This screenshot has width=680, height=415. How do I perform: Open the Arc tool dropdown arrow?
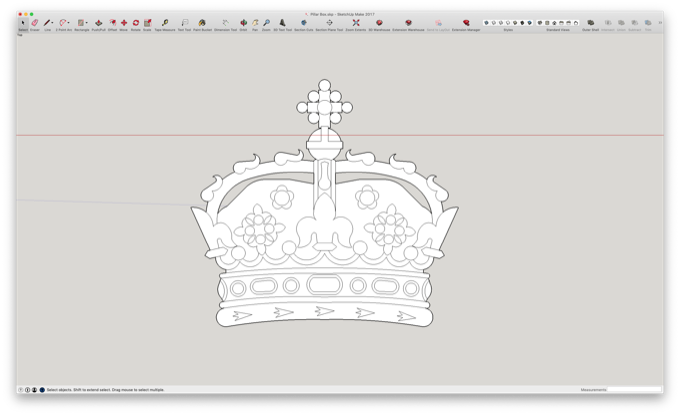[x=69, y=23]
